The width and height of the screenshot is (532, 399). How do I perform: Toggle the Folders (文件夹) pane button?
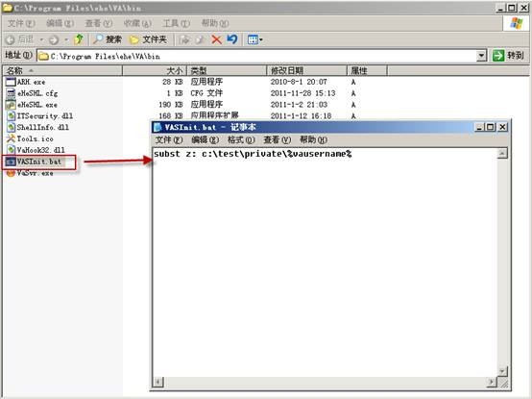click(149, 39)
